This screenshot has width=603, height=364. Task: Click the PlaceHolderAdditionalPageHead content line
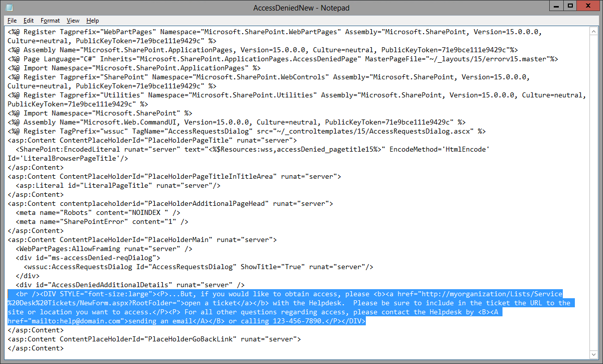coord(170,203)
